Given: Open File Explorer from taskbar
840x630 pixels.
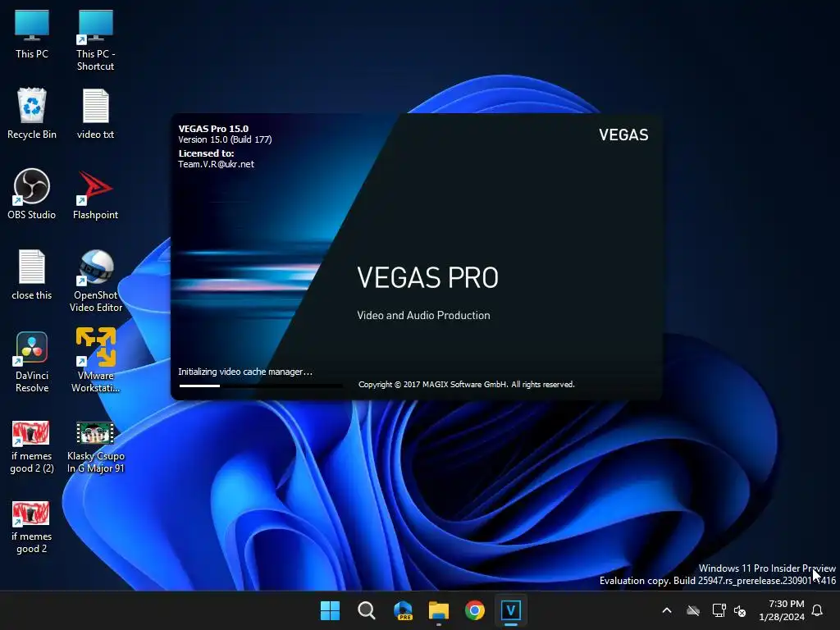Looking at the screenshot, I should click(x=439, y=610).
